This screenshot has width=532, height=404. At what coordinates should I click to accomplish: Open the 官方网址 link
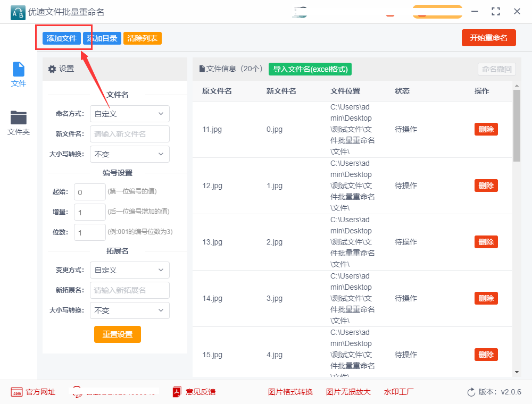point(40,392)
